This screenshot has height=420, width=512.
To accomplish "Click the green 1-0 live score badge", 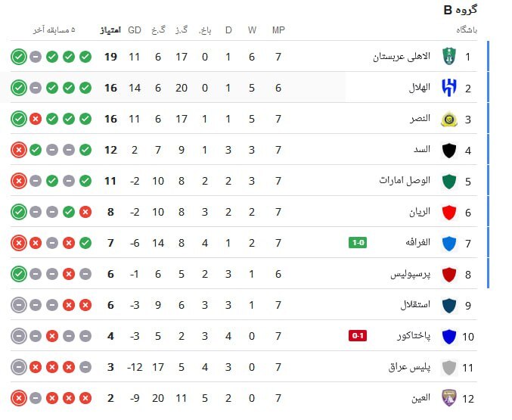I will (x=358, y=243).
